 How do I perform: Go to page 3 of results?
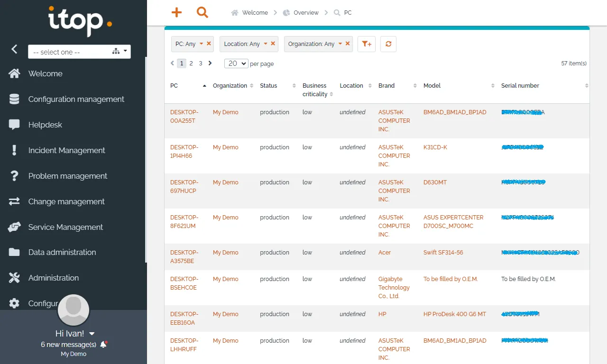(x=201, y=63)
